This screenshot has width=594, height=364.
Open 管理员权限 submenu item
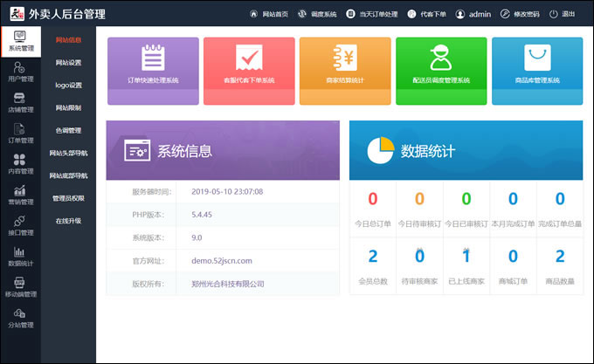click(x=68, y=199)
